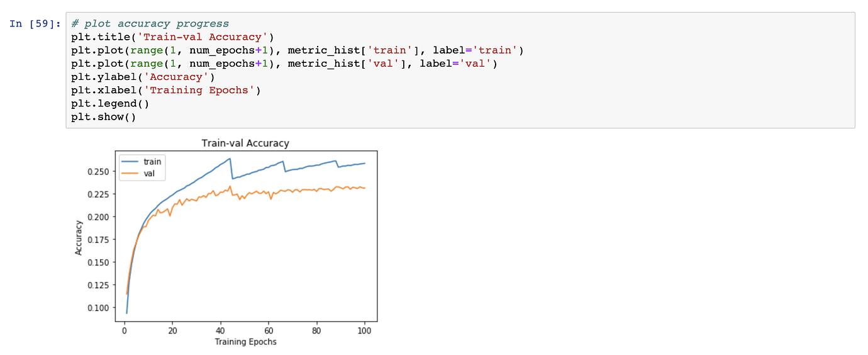The width and height of the screenshot is (868, 355).
Task: Click the 0.225 y-axis tick label
Action: tap(98, 194)
